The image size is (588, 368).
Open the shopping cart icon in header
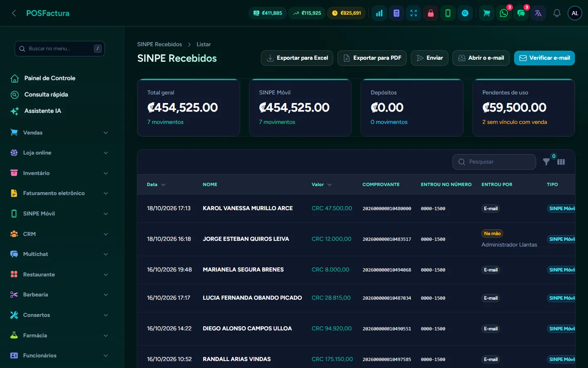click(x=487, y=13)
